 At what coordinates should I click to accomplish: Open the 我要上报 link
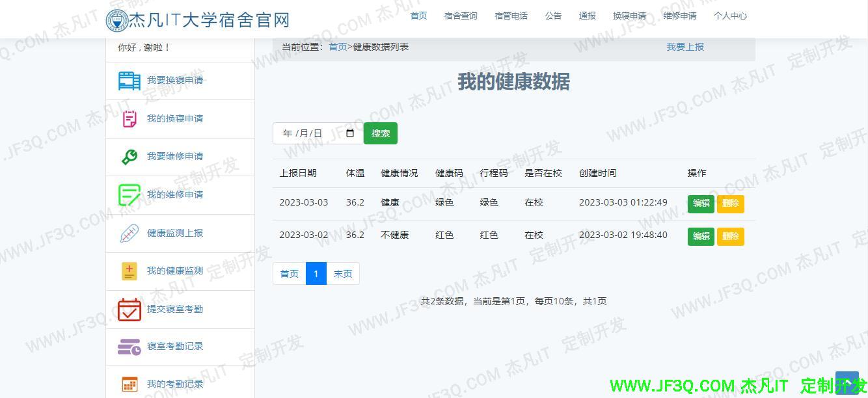(x=685, y=46)
